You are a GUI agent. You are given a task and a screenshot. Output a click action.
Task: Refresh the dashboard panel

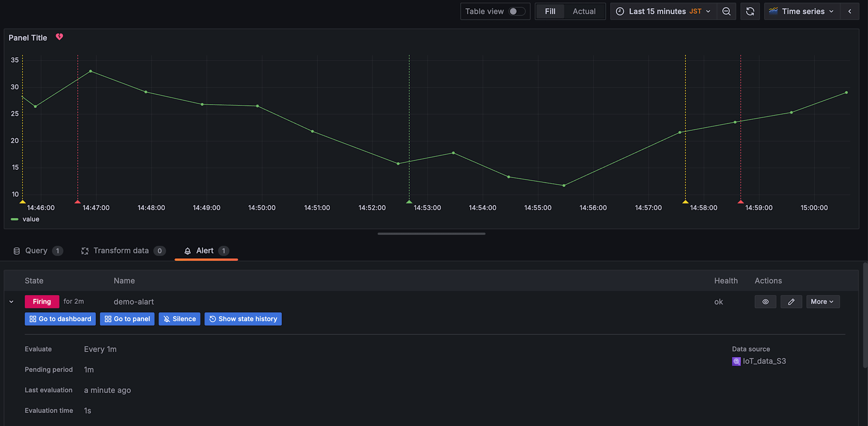pyautogui.click(x=750, y=11)
